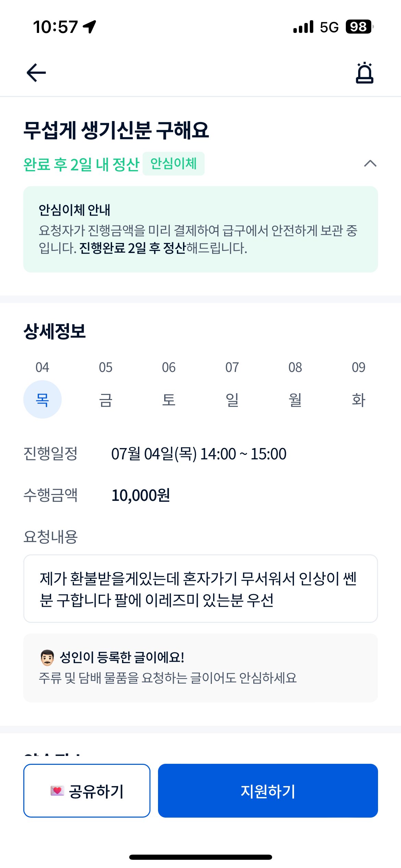Tap the adult man emoji icon

(x=47, y=658)
